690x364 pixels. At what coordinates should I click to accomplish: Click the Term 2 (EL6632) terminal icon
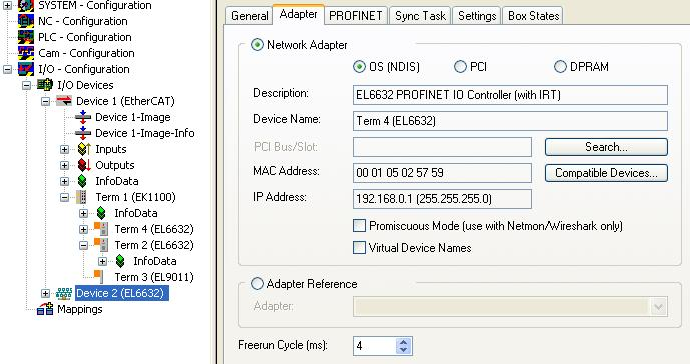tap(101, 245)
